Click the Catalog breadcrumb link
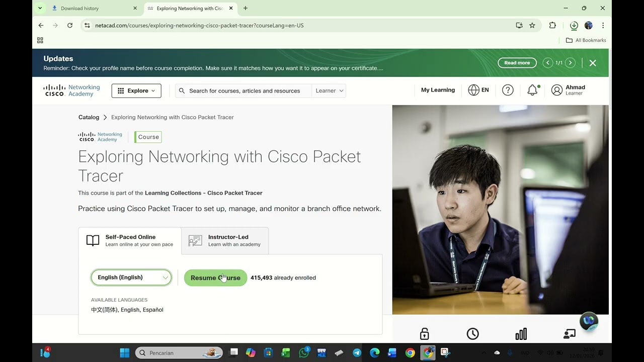This screenshot has height=362, width=644. (x=89, y=117)
